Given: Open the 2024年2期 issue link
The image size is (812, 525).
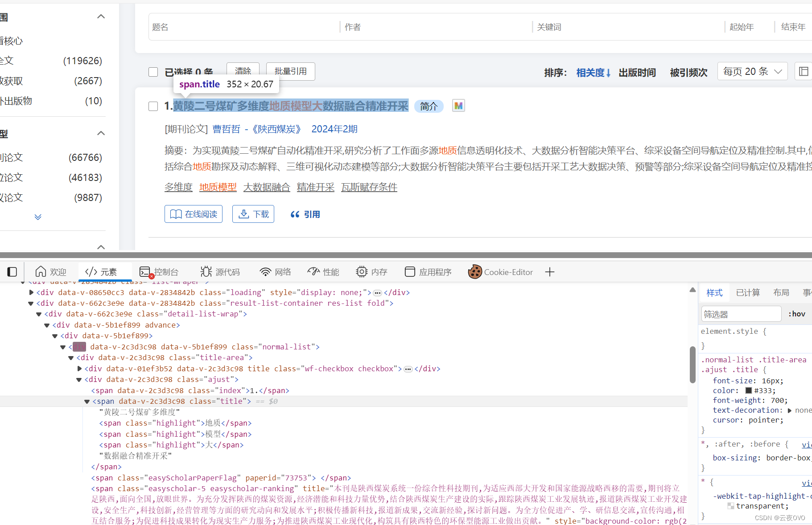Looking at the screenshot, I should point(334,129).
